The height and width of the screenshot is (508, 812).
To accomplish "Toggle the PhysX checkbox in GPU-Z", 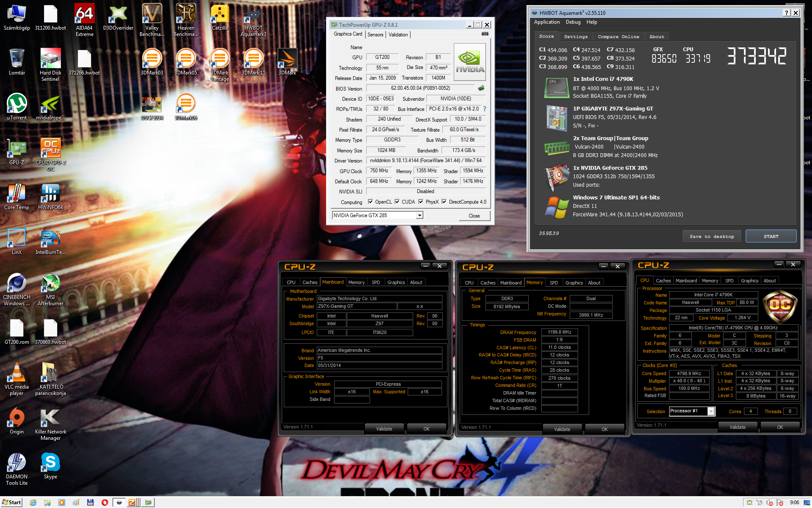I will (x=421, y=202).
